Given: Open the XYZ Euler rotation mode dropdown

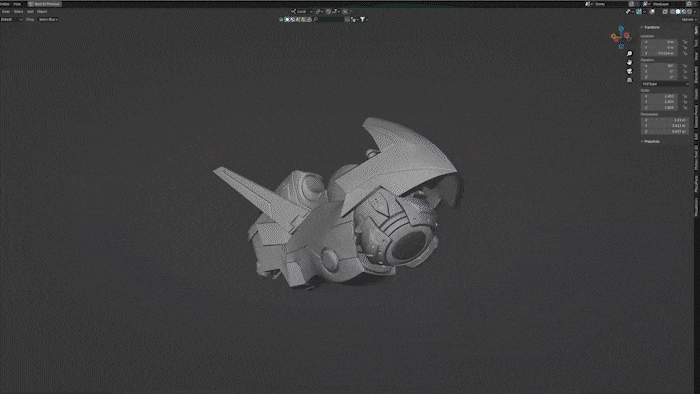Looking at the screenshot, I should (665, 84).
